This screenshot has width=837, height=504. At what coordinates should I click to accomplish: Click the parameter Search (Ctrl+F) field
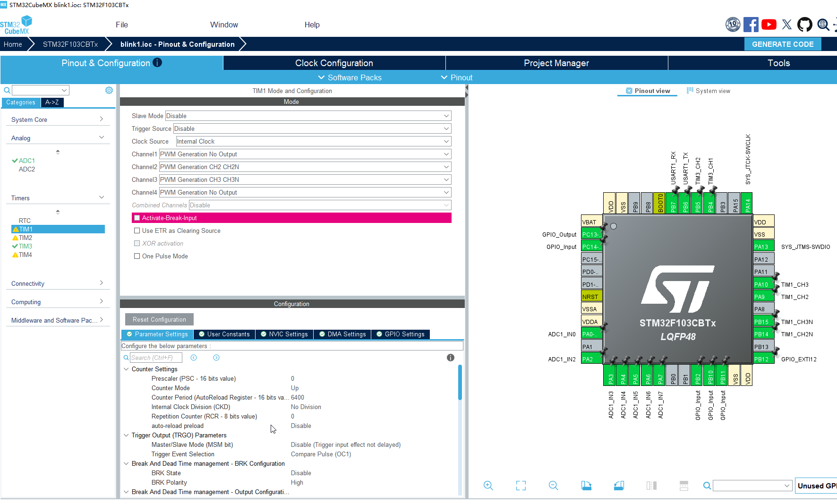point(156,358)
